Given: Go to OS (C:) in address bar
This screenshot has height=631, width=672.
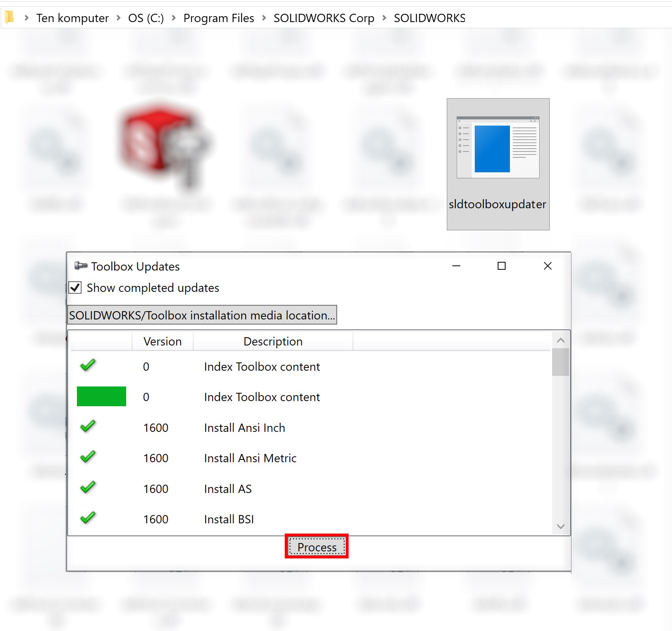Looking at the screenshot, I should 146,18.
